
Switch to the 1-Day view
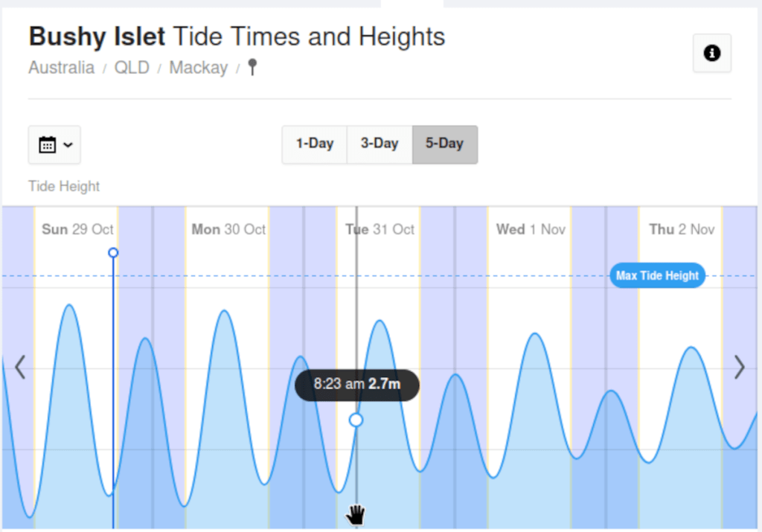click(x=314, y=144)
